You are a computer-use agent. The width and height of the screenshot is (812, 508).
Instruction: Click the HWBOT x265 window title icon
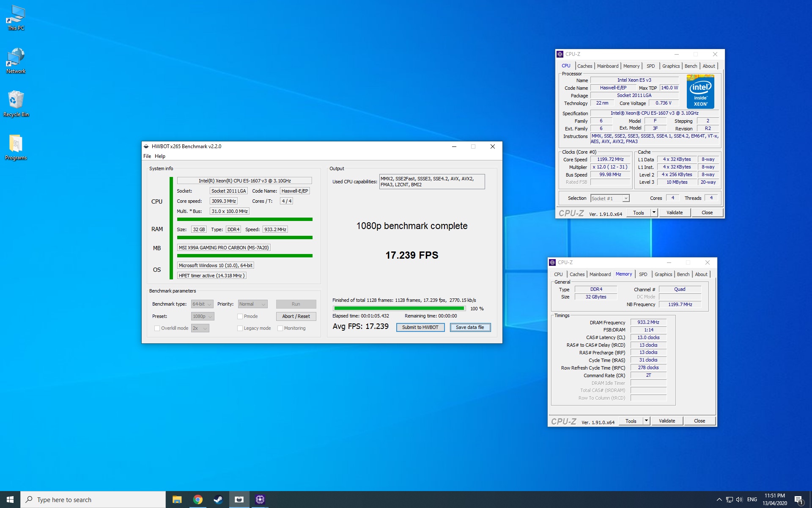146,146
